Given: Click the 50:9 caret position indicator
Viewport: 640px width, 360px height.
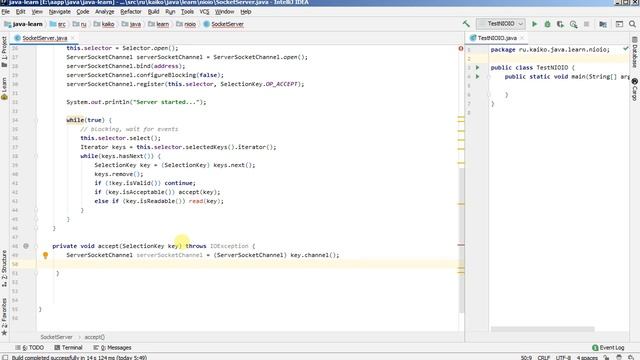Looking at the screenshot, I should click(x=526, y=357).
